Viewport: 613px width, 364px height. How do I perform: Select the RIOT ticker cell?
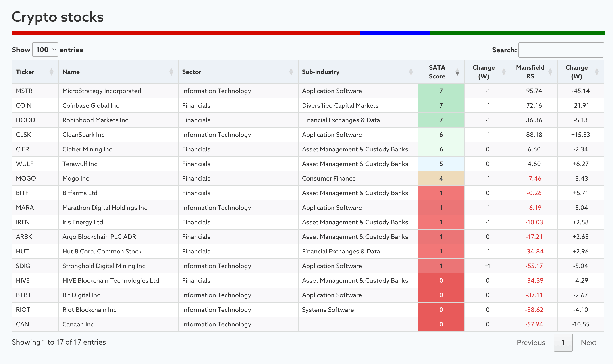(35, 310)
